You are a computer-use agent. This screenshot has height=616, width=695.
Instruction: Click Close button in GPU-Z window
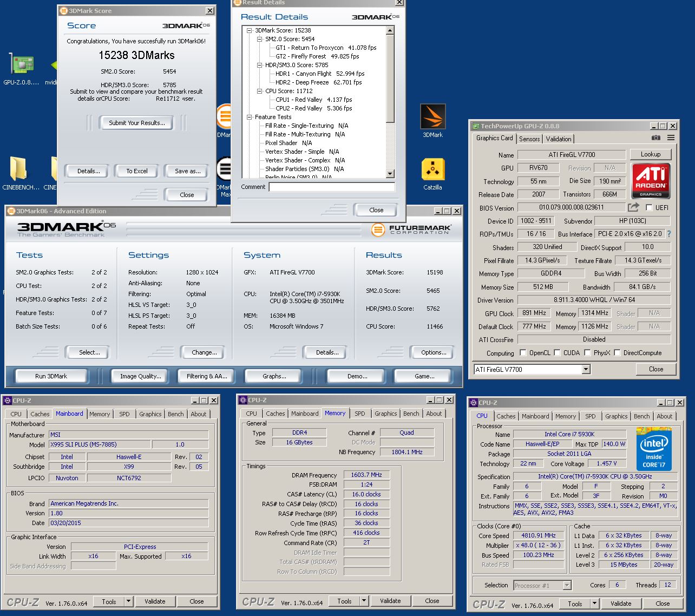(x=655, y=369)
